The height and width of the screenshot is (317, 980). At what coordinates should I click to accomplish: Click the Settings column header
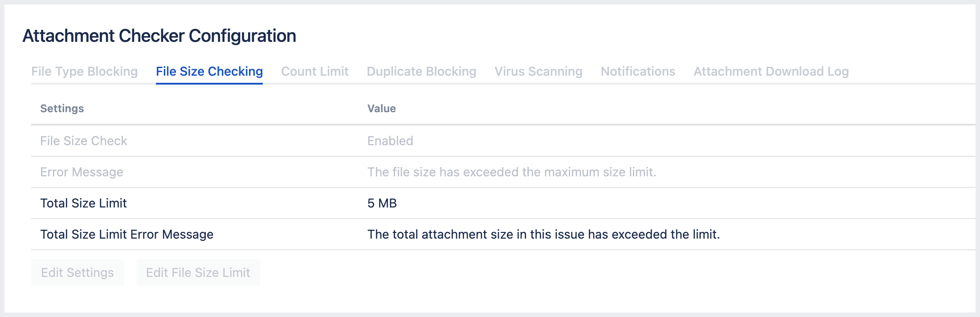pyautogui.click(x=62, y=109)
